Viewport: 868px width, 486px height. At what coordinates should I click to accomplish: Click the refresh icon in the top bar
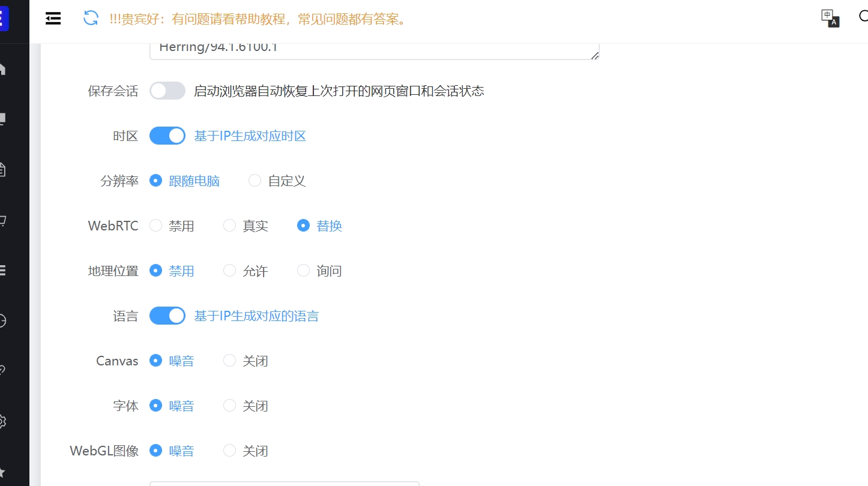(x=90, y=18)
